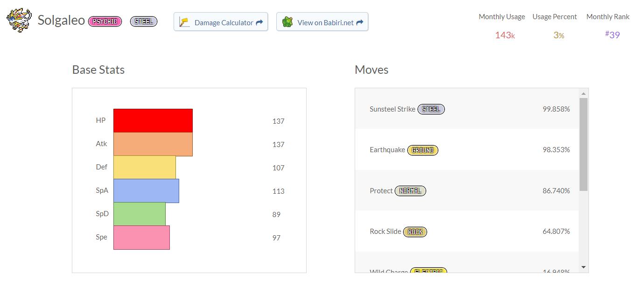The width and height of the screenshot is (644, 295).
Task: Select the Earthquake move row
Action: pyautogui.click(x=467, y=150)
